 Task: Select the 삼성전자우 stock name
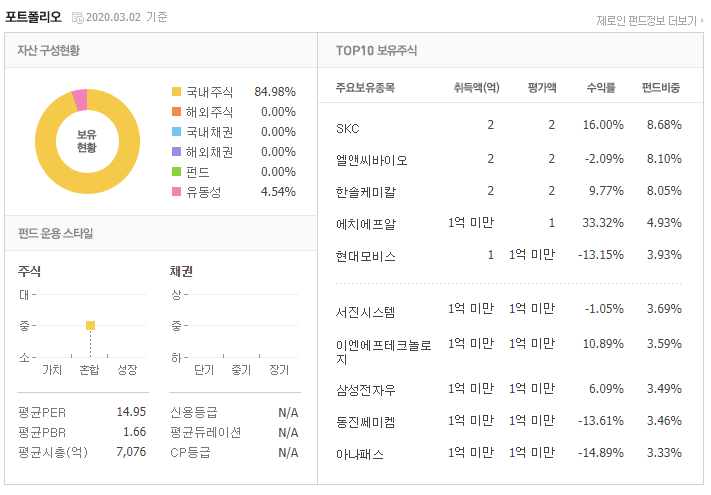pyautogui.click(x=365, y=390)
